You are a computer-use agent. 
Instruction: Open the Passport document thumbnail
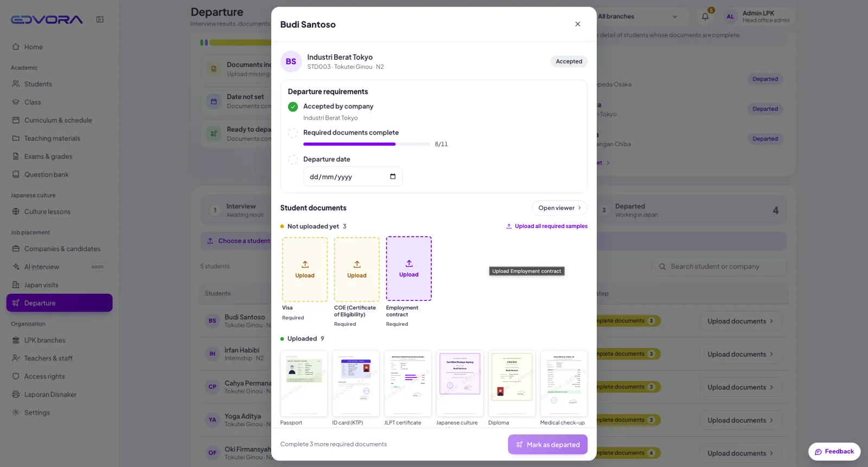(x=304, y=383)
